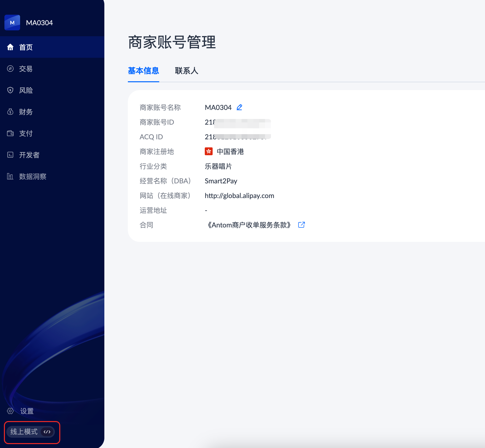This screenshot has width=485, height=448.
Task: Open the 数据洞察 menu item
Action: pyautogui.click(x=33, y=176)
